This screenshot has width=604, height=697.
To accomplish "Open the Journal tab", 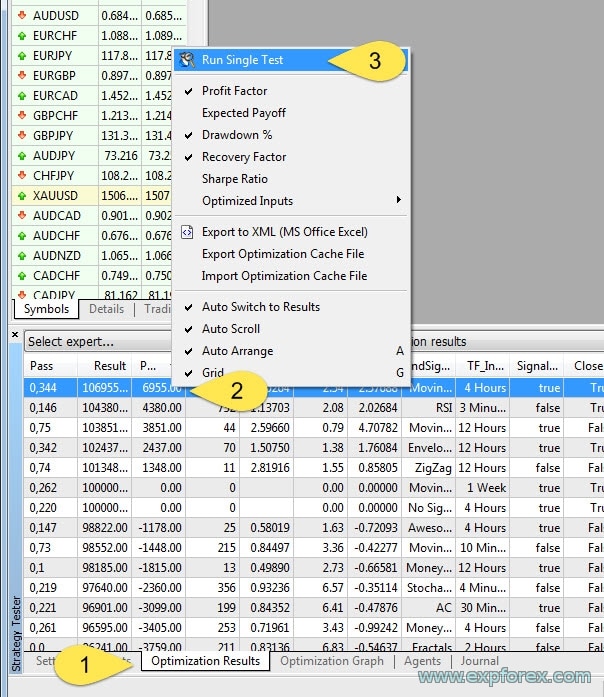I will [480, 661].
